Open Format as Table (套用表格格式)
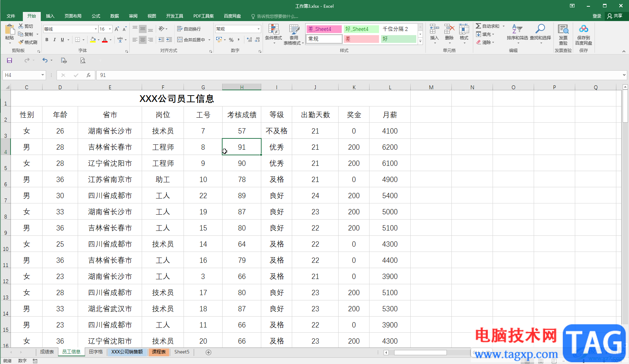629x364 pixels. pos(294,34)
